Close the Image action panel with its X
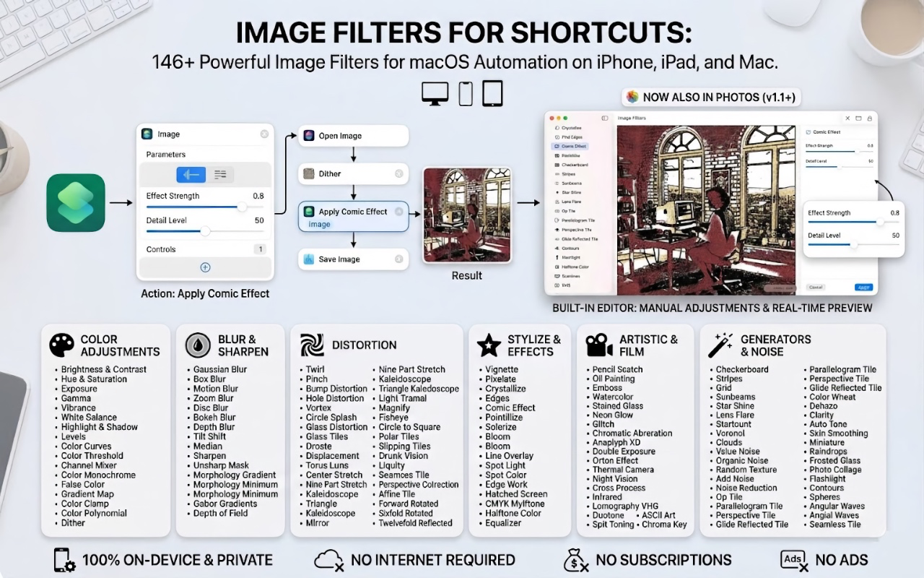The height and width of the screenshot is (578, 924). [264, 134]
